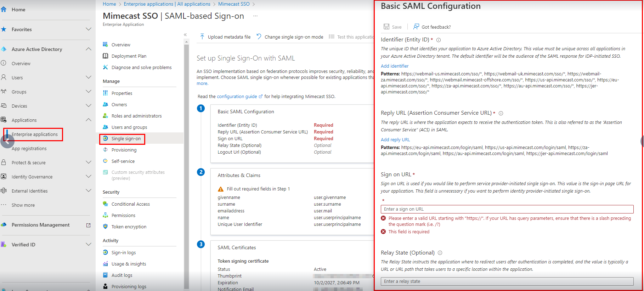644x291 pixels.
Task: Click the Got feedback person icon
Action: click(416, 27)
